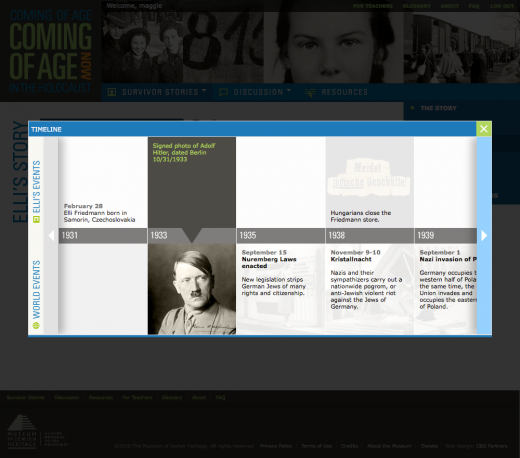Viewport: 520px width, 458px height.
Task: Go back using the left timeline arrow
Action: coord(51,236)
